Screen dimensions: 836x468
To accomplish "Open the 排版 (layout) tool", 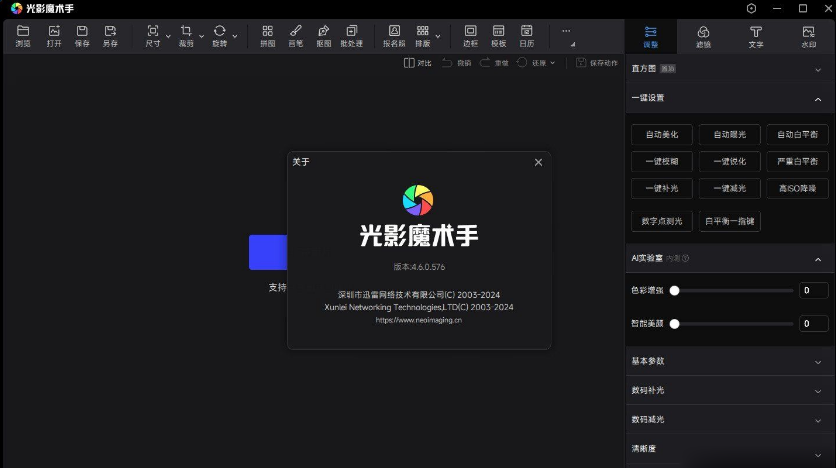I will pyautogui.click(x=423, y=36).
